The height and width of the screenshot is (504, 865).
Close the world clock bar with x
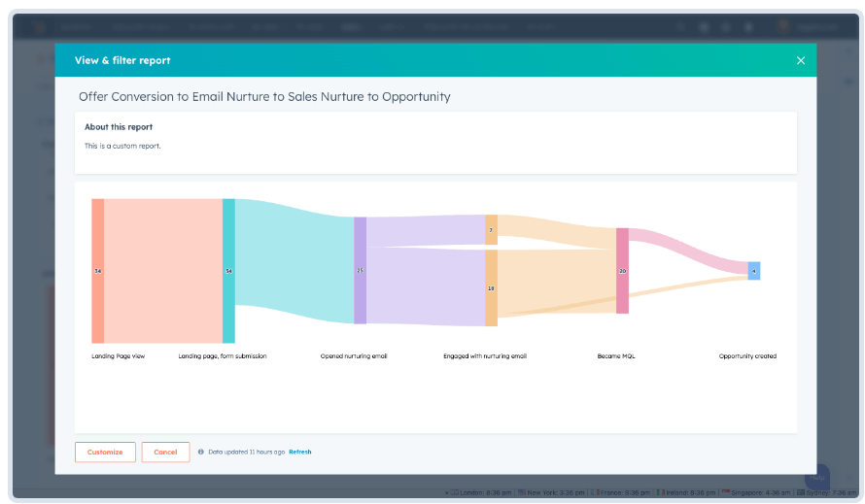point(446,493)
